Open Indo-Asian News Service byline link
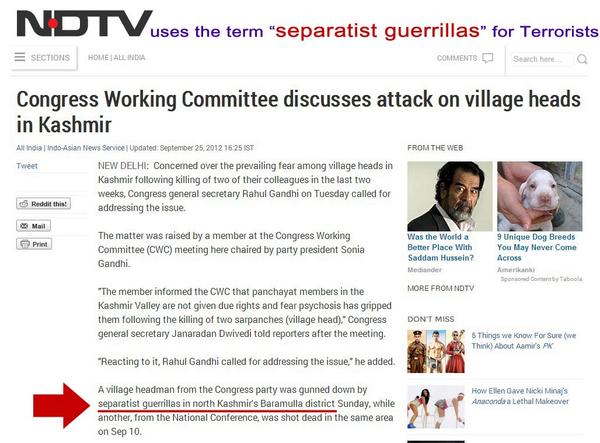Screen dimensions: 600x443 pos(86,148)
